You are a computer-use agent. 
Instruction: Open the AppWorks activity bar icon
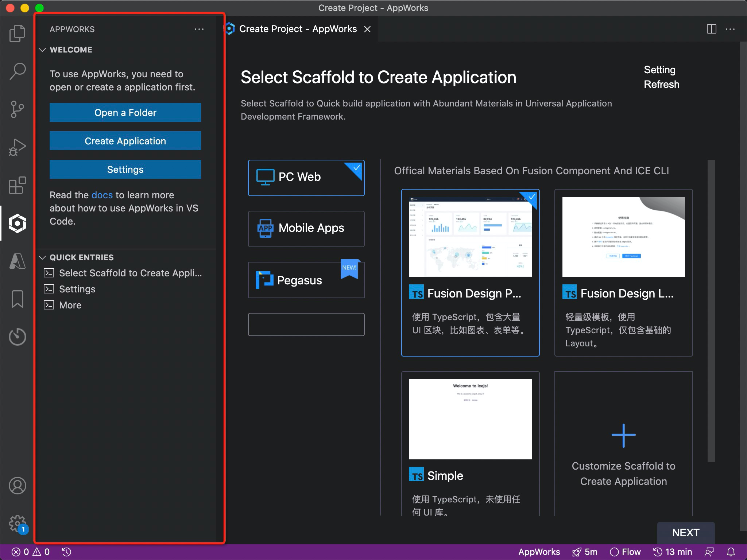coord(17,223)
